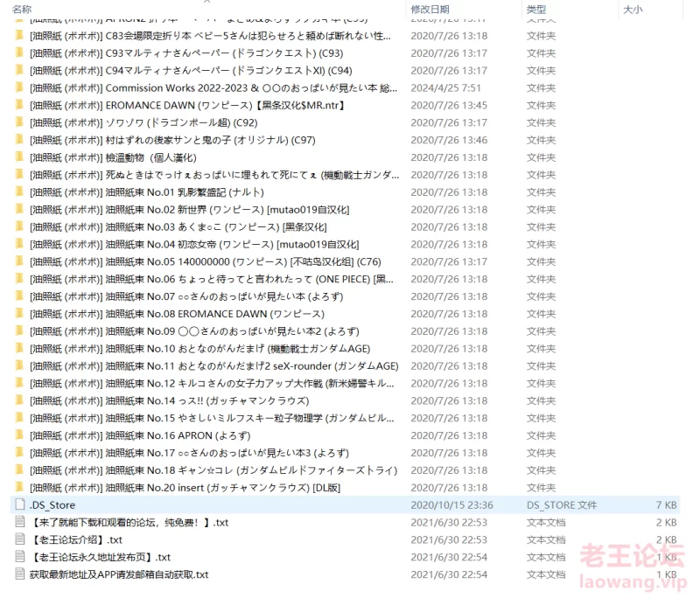Sort by the 大小 column header

[x=633, y=9]
